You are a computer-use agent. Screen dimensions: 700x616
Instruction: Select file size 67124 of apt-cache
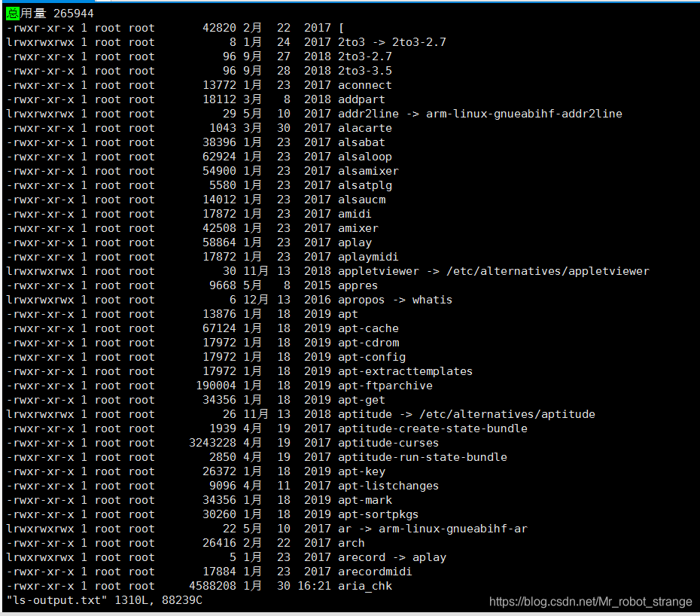(x=219, y=328)
